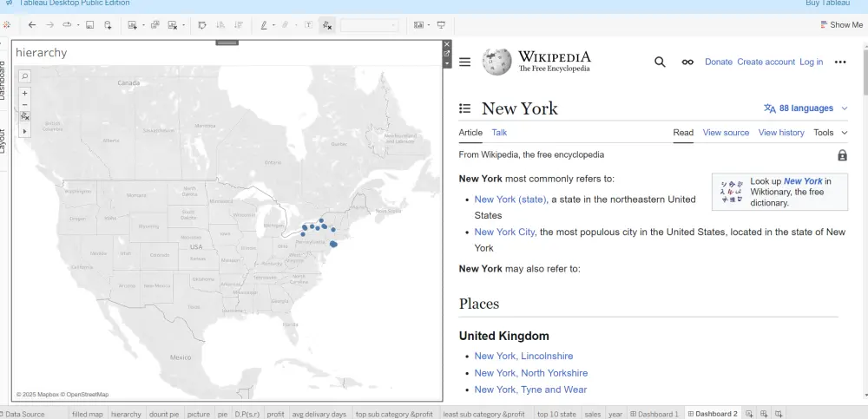Open the hierarchy sheet More Options arrow
Screen dimensions: 868x419
[447, 63]
